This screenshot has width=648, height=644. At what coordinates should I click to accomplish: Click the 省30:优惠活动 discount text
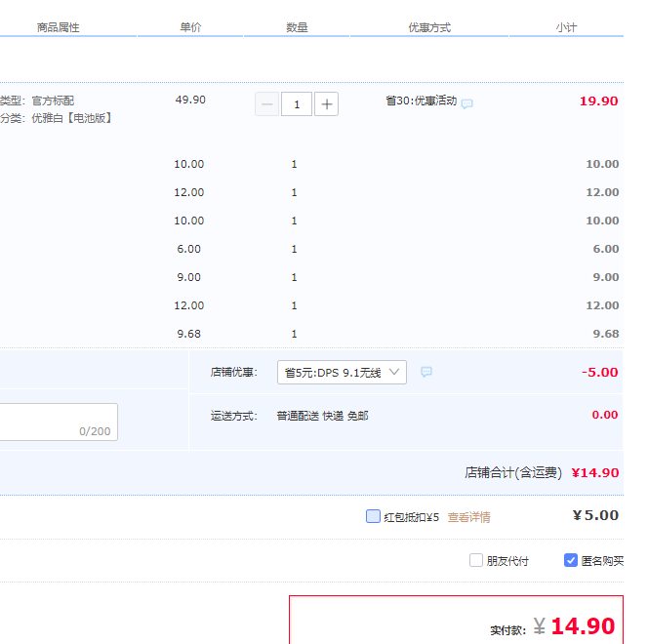tap(422, 101)
